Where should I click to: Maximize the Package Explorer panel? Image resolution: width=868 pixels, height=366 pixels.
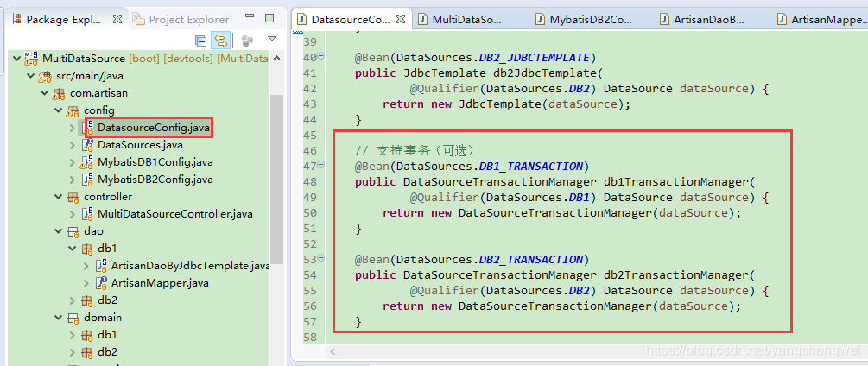click(270, 18)
